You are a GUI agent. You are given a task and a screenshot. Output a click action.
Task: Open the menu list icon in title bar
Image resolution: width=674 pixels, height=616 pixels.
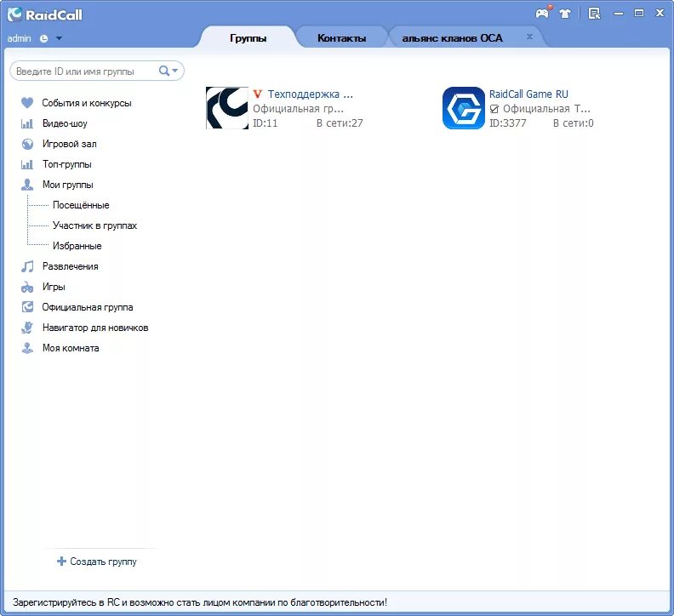pos(595,14)
